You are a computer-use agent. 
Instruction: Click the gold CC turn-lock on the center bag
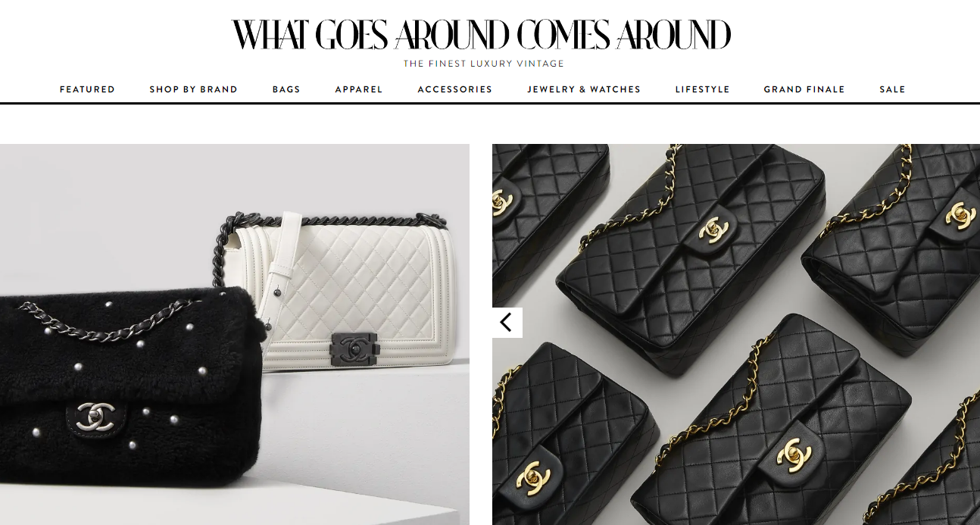[x=710, y=230]
